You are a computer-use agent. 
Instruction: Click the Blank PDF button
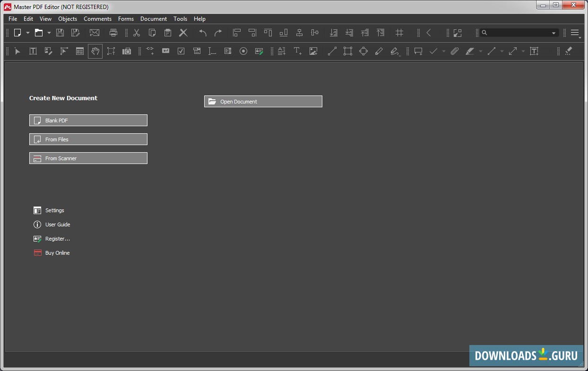(x=88, y=121)
